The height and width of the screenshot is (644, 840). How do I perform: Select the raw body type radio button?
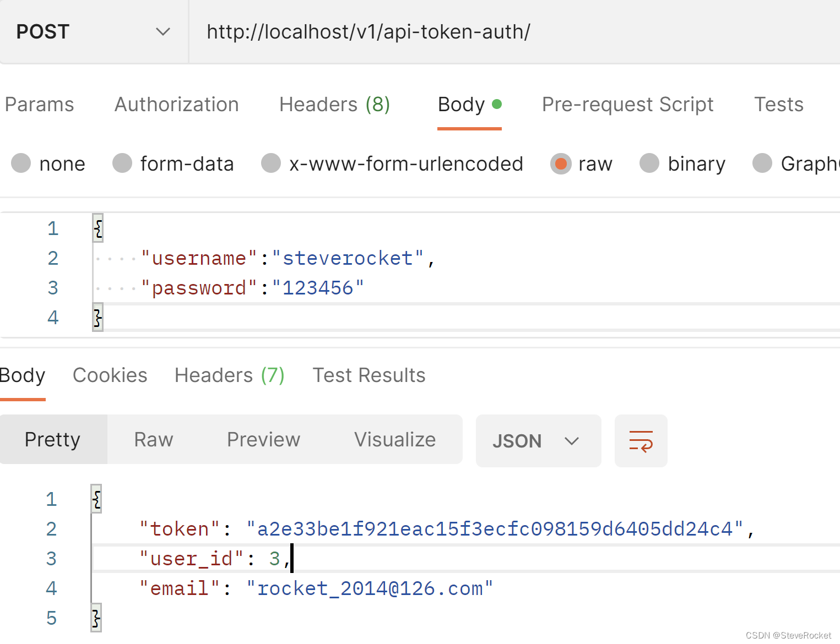[561, 164]
